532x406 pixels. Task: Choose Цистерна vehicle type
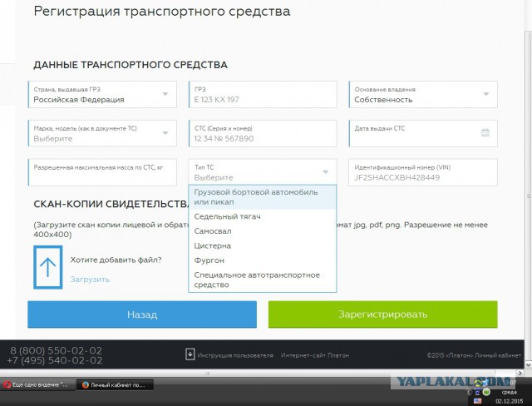(x=263, y=245)
